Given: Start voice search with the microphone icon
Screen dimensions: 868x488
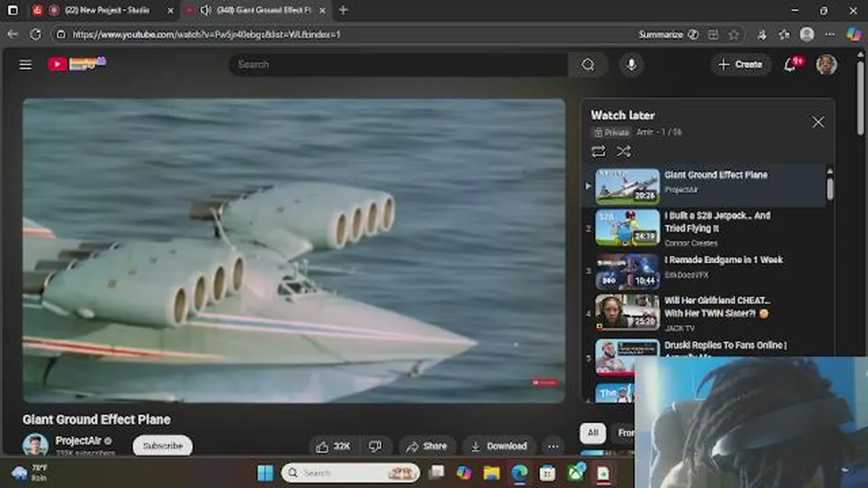Looking at the screenshot, I should [631, 64].
